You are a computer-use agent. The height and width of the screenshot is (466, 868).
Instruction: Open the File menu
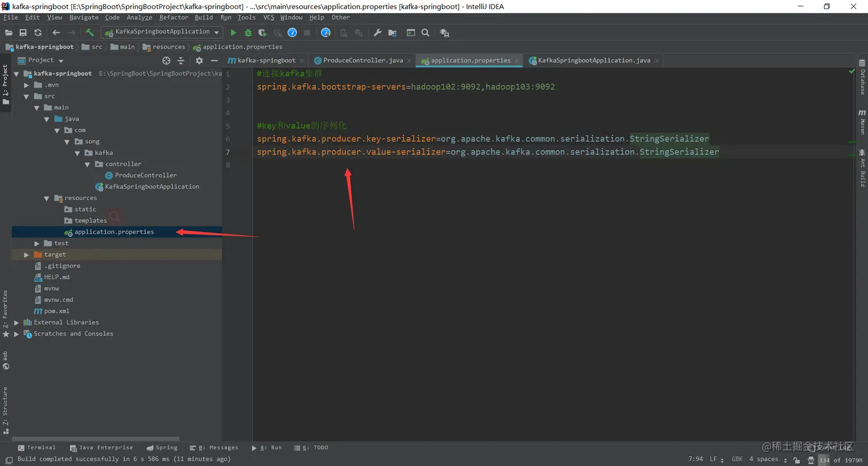pos(10,18)
